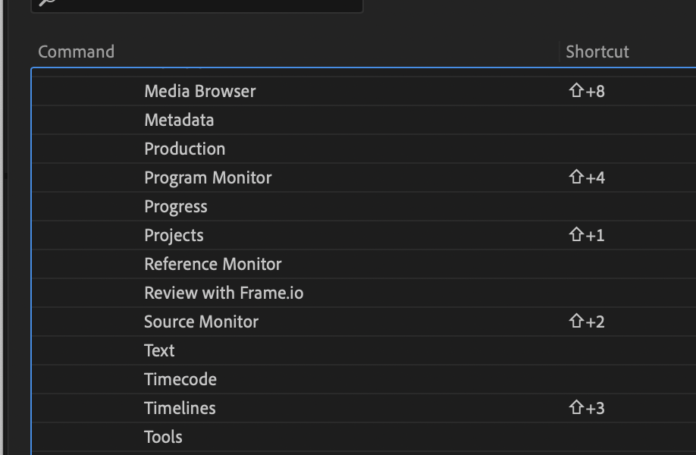Click the Shift+8 shortcut for Media Browser
The width and height of the screenshot is (696, 455).
587,91
